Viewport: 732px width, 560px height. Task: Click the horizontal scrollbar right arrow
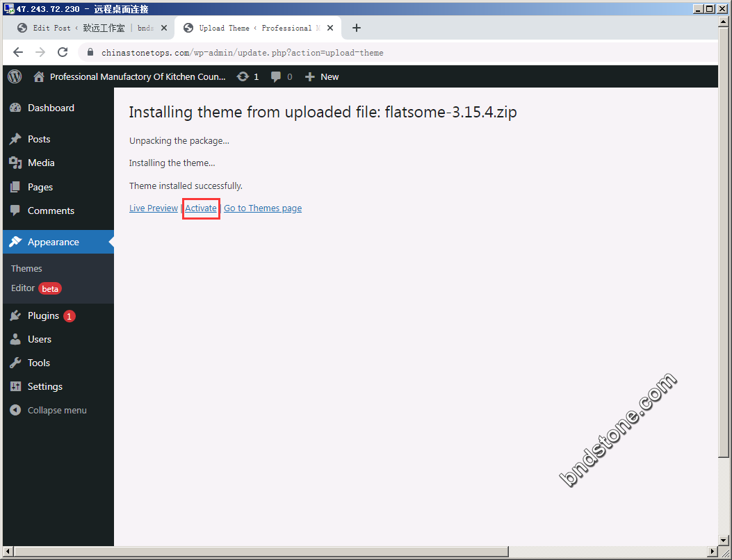(712, 552)
